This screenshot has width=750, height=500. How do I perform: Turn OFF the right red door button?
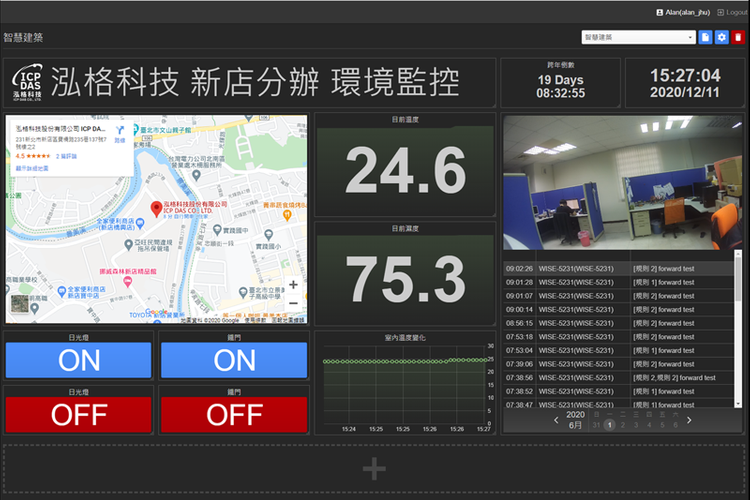pyautogui.click(x=235, y=413)
